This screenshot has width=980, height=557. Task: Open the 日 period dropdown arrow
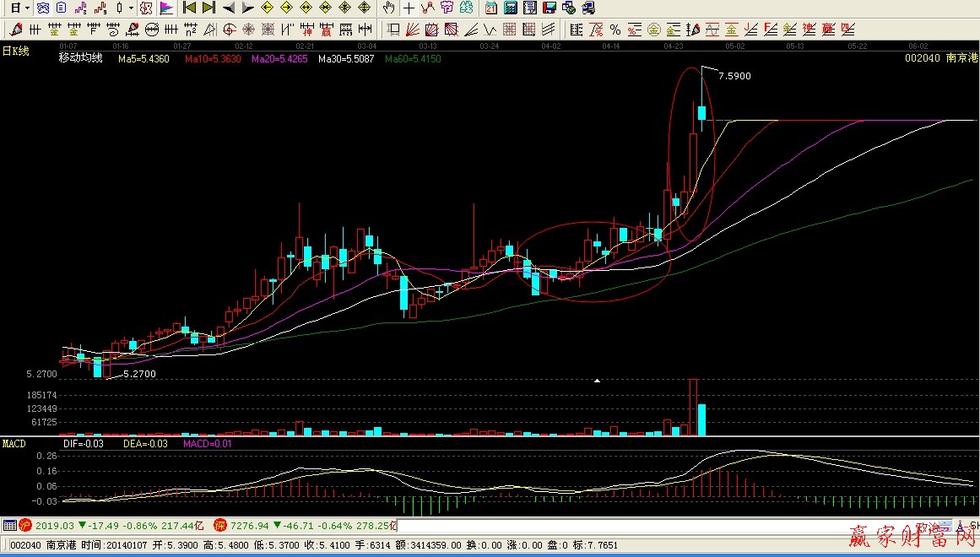coord(27,8)
